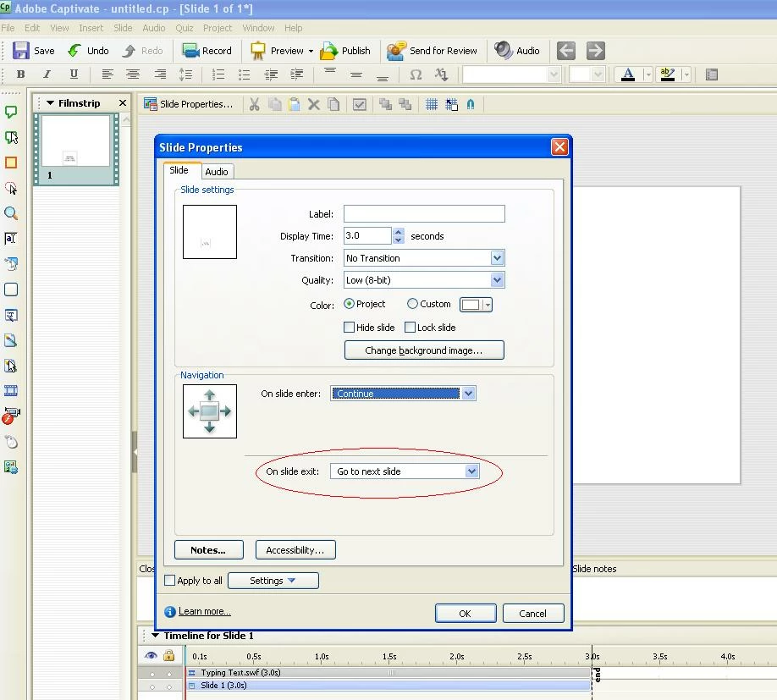This screenshot has width=777, height=700.
Task: Click the text caption tool in left toolbar
Action: (x=11, y=112)
